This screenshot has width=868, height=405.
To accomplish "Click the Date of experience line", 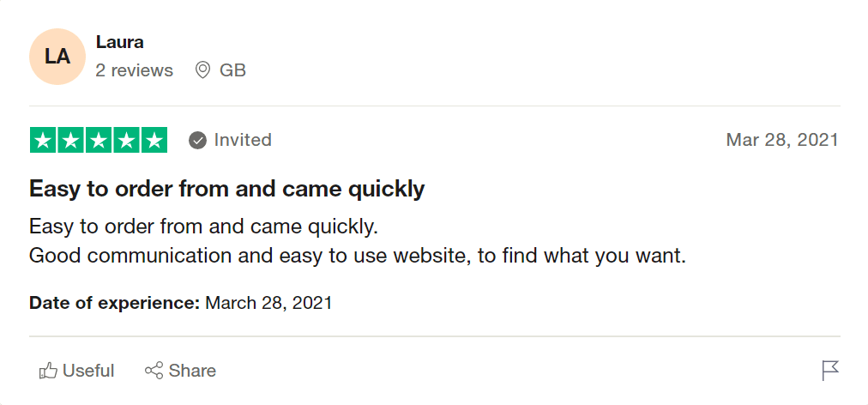I will (x=180, y=303).
